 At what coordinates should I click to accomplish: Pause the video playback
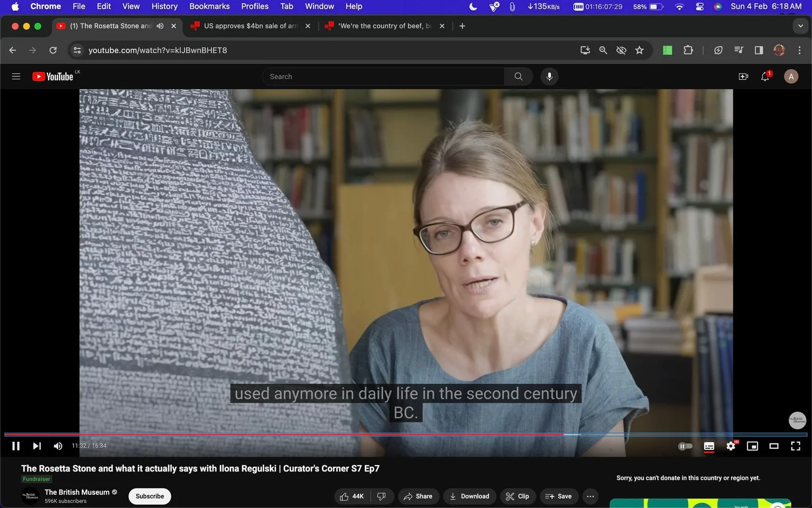coord(16,446)
